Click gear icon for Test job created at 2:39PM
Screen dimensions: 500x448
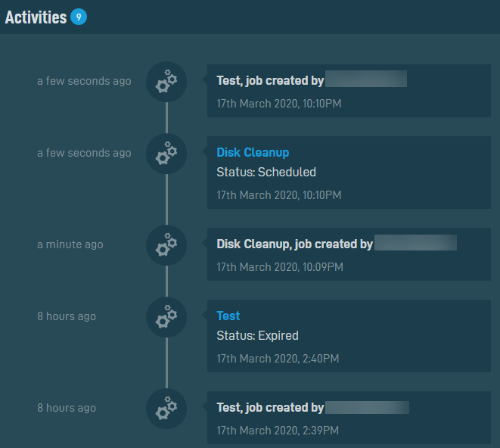[166, 409]
